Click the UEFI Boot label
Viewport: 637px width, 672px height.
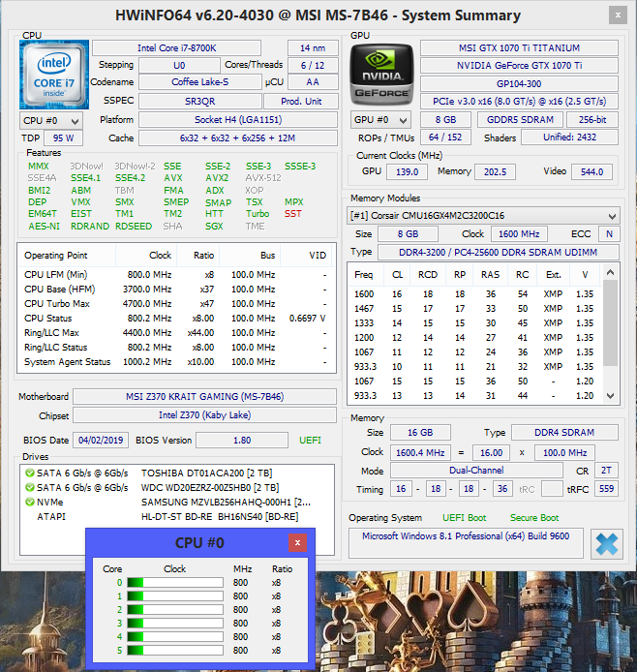[465, 518]
